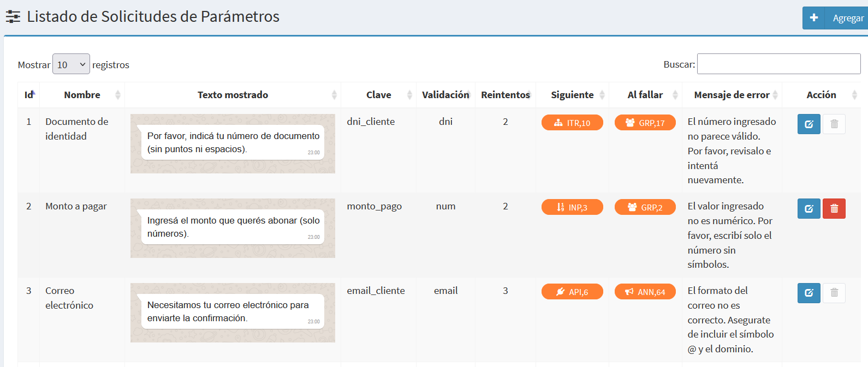Click the Agregar button
Image resolution: width=868 pixels, height=367 pixels.
click(835, 18)
